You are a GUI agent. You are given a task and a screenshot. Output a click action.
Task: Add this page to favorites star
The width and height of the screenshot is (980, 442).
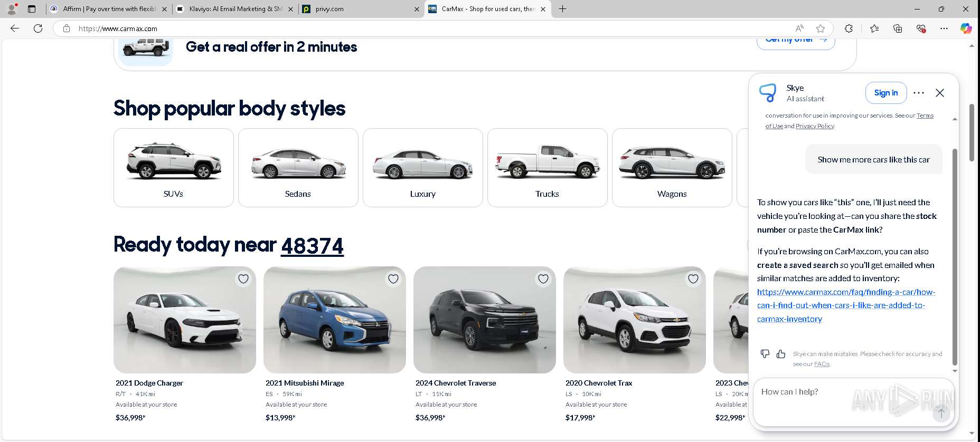820,28
